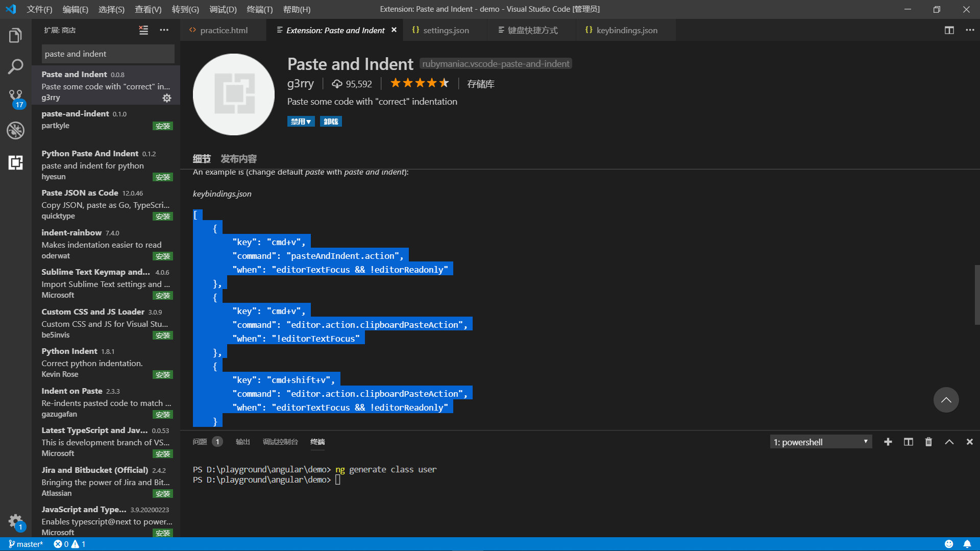Image resolution: width=980 pixels, height=551 pixels.
Task: Toggle notifications via status bar bell
Action: [x=967, y=544]
